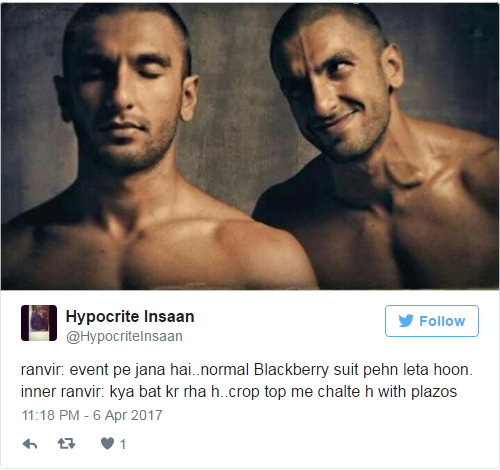
Task: Select the tweet line starting with 'ranvir: event'
Action: click(x=247, y=370)
